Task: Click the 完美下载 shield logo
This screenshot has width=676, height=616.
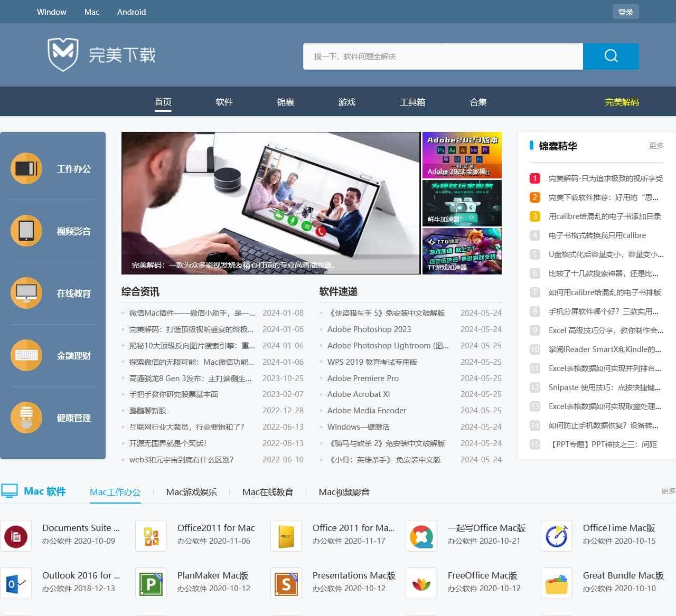Action: [x=63, y=54]
